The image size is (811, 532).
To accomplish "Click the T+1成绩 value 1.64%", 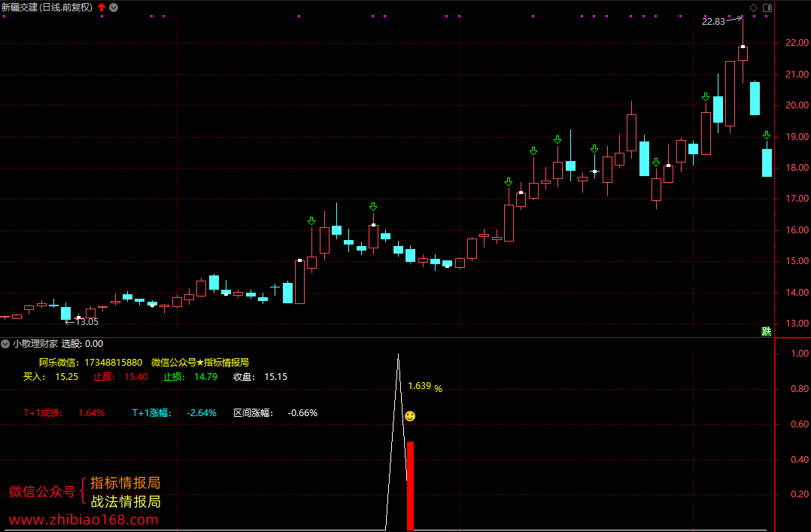I will [92, 413].
